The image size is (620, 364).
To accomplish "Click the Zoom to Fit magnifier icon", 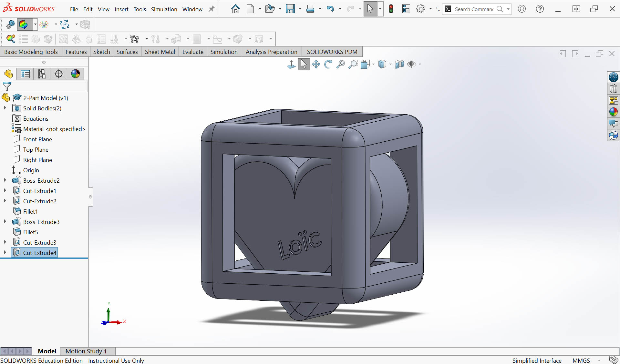I will [x=340, y=64].
